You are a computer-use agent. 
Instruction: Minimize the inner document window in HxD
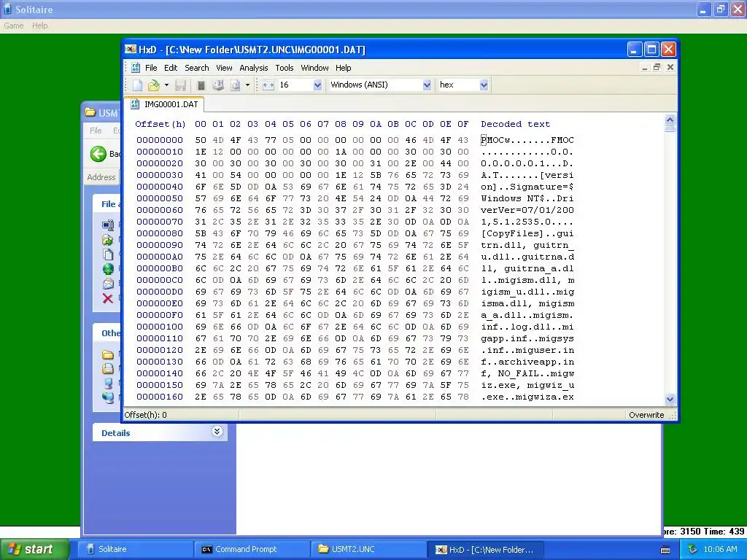click(x=645, y=68)
